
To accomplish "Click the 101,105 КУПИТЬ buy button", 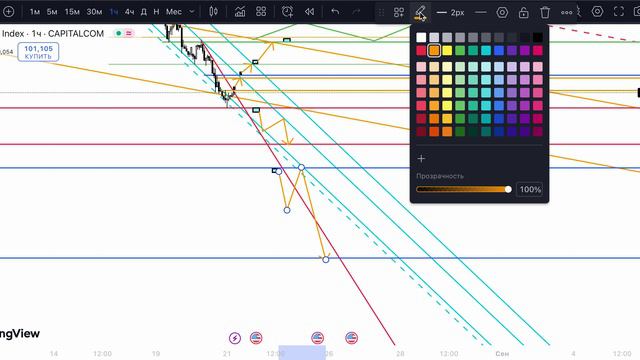I will click(38, 52).
